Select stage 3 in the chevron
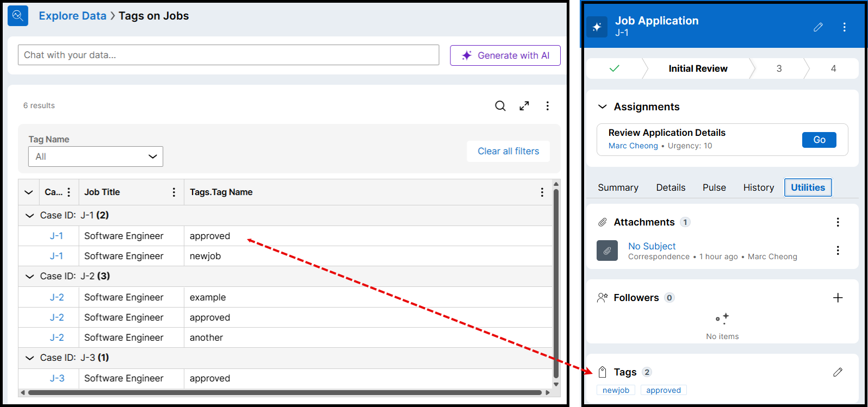Screen dimensions: 868x407 pos(779,68)
